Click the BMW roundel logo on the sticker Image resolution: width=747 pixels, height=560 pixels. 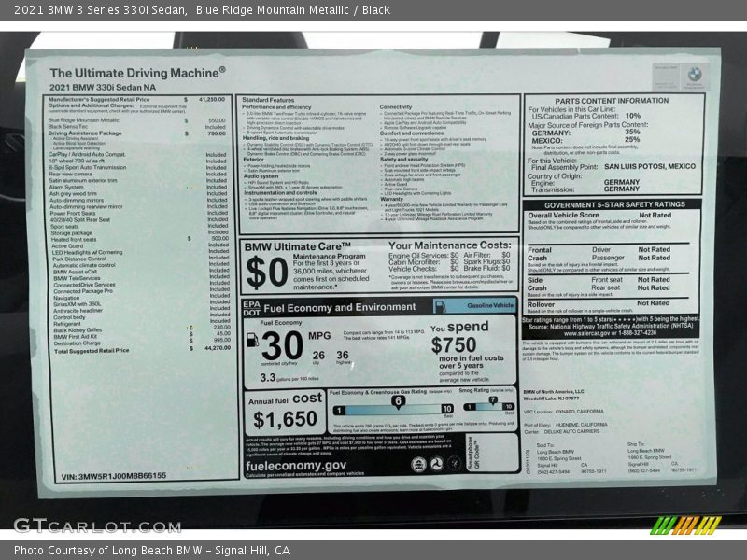[694, 74]
